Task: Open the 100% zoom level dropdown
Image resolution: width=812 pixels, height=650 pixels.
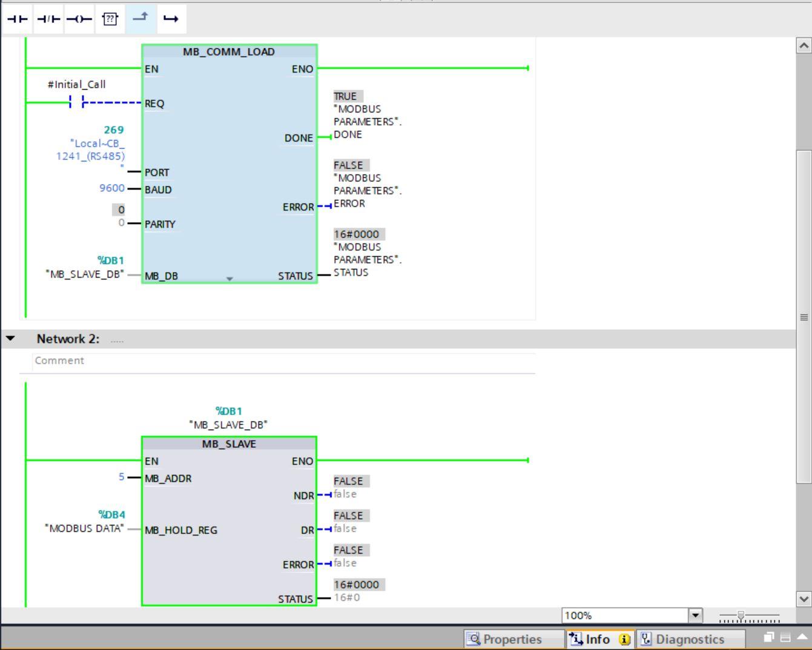Action: click(x=694, y=616)
